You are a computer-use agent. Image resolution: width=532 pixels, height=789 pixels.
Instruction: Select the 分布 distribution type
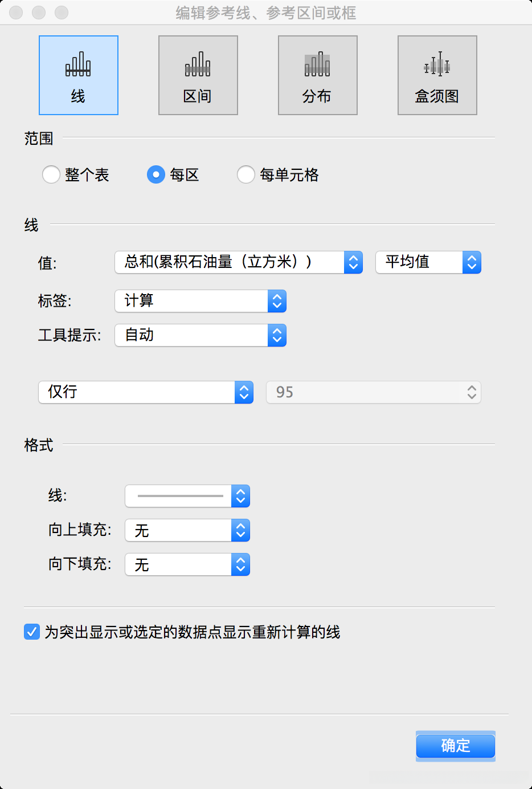coord(317,75)
